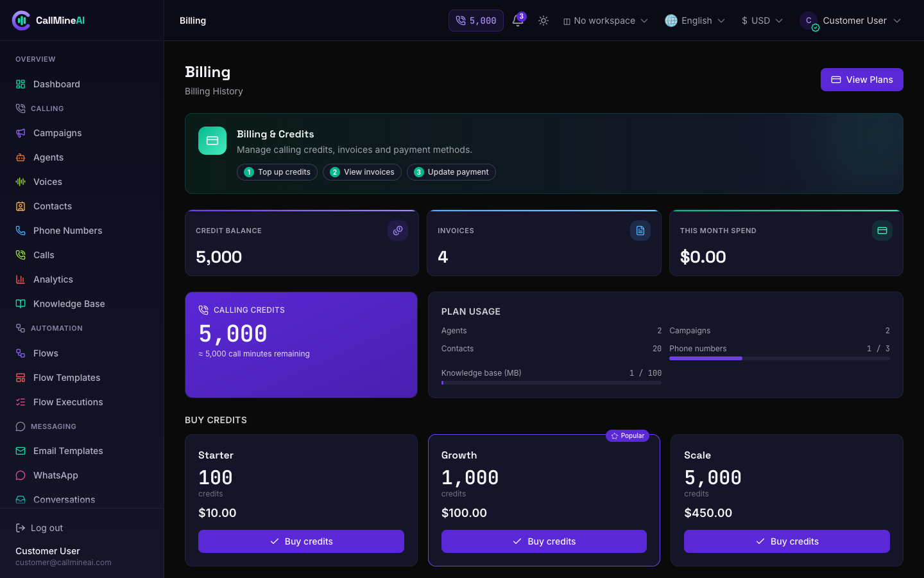Viewport: 924px width, 578px height.
Task: Click the Knowledge Base book icon
Action: [21, 304]
